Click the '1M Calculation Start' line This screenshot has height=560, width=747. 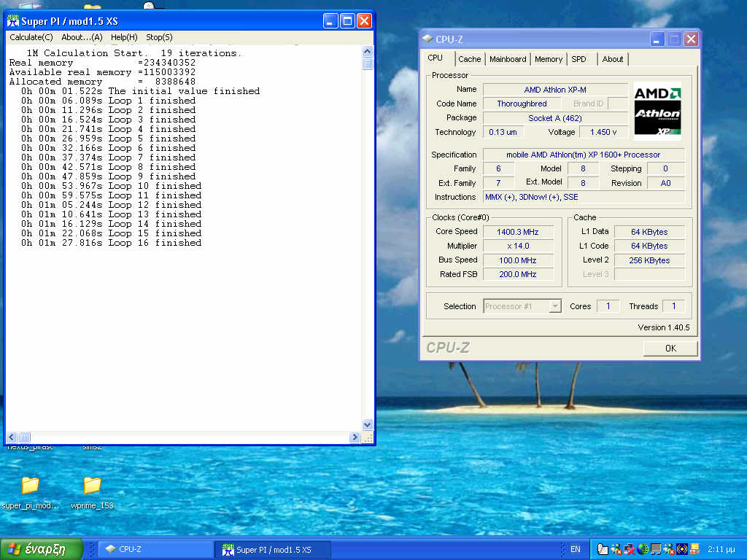(x=133, y=53)
